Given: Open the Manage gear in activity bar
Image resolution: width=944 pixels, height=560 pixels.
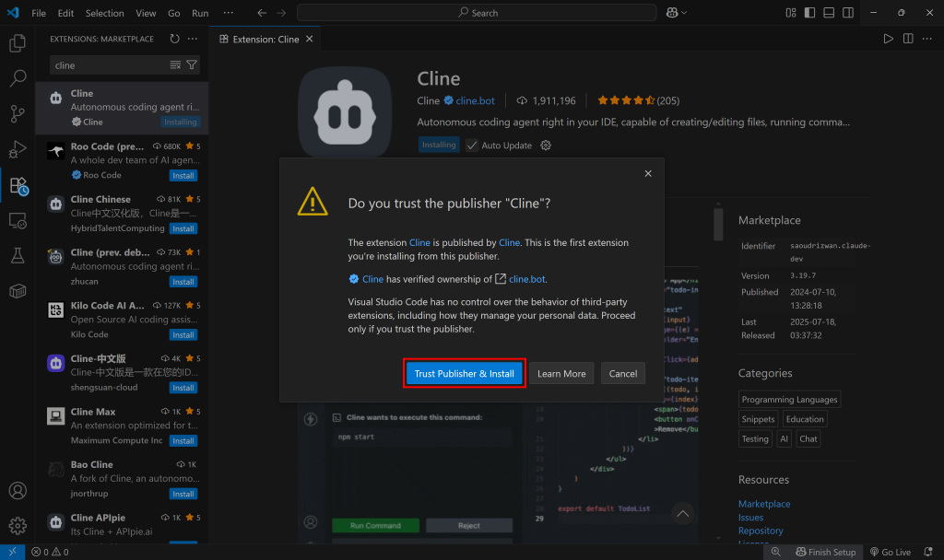Looking at the screenshot, I should [x=18, y=526].
